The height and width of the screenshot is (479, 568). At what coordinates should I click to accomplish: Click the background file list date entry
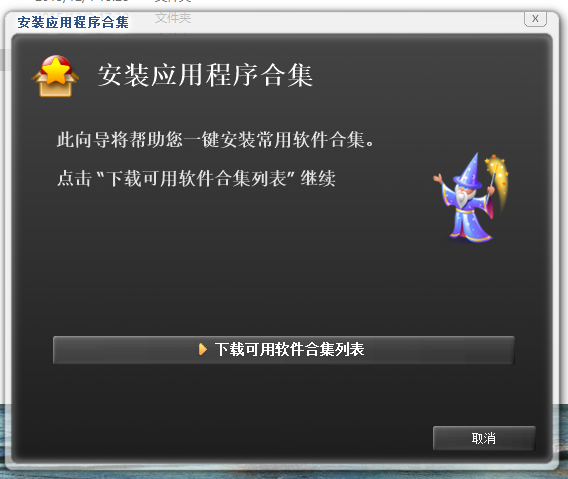(x=82, y=1)
